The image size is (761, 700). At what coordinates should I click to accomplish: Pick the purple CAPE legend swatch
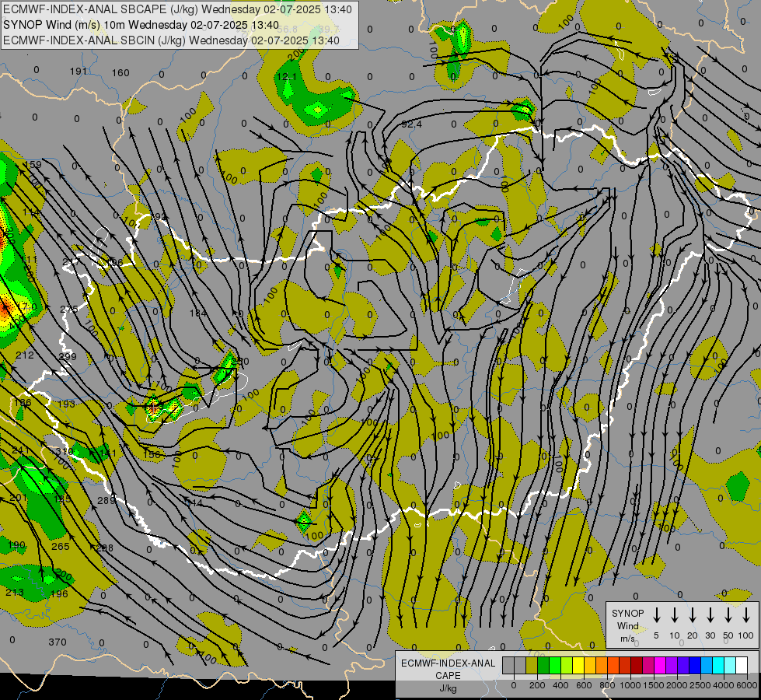click(671, 665)
